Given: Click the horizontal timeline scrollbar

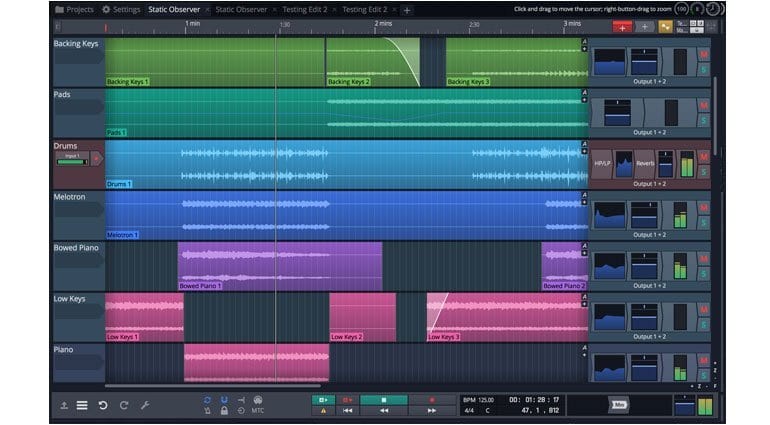Looking at the screenshot, I should pyautogui.click(x=212, y=386).
